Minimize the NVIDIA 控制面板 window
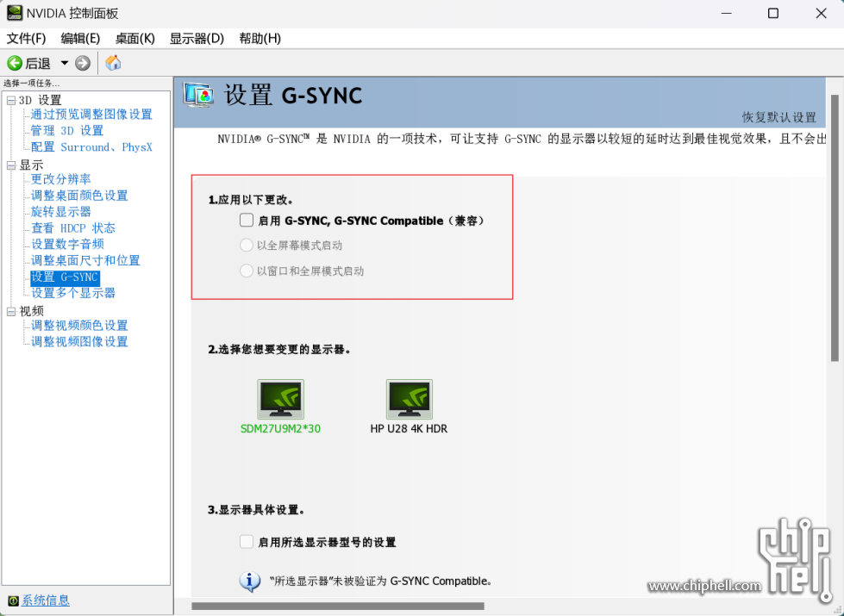Screen dimensions: 844x616 coord(727,13)
